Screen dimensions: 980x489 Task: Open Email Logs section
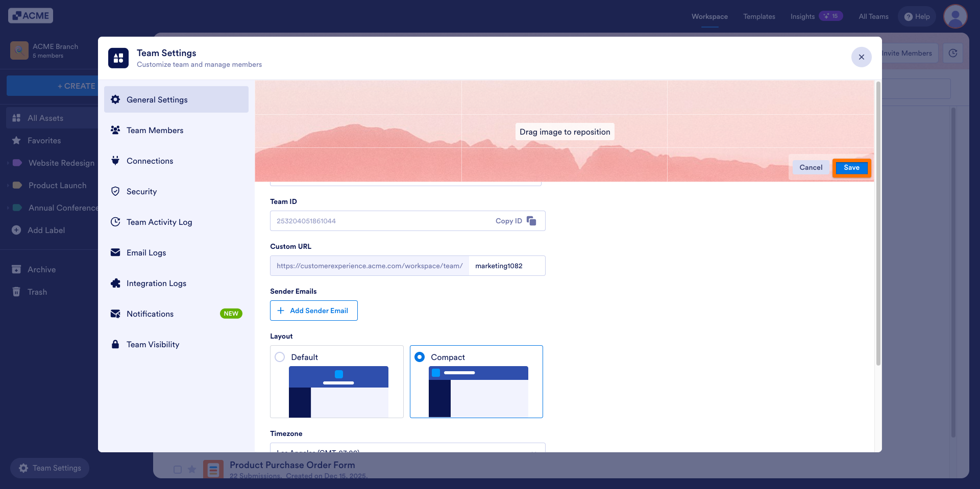point(176,252)
